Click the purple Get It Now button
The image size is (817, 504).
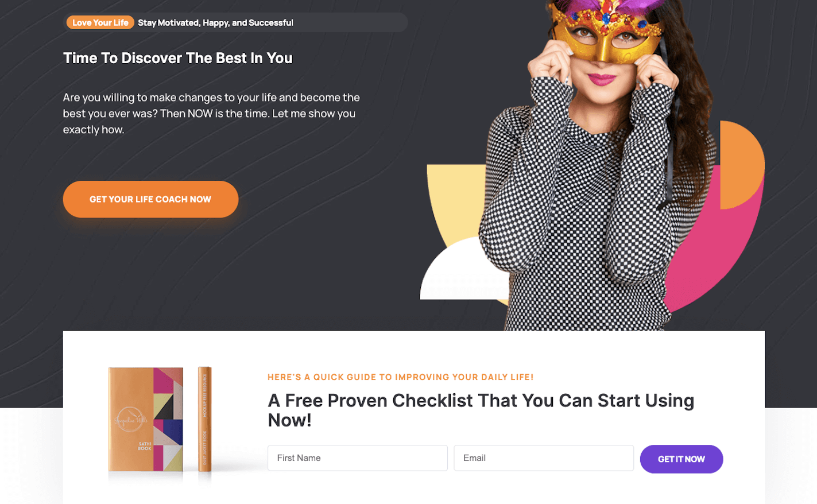[682, 459]
